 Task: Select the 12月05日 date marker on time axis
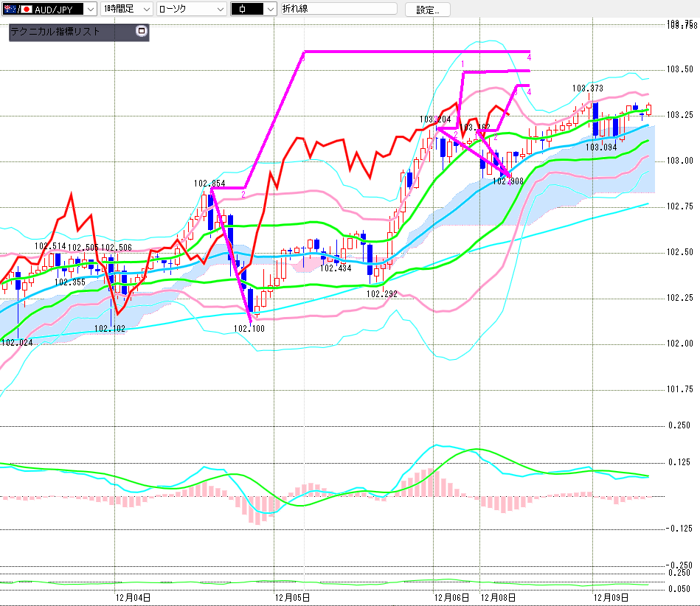point(291,597)
